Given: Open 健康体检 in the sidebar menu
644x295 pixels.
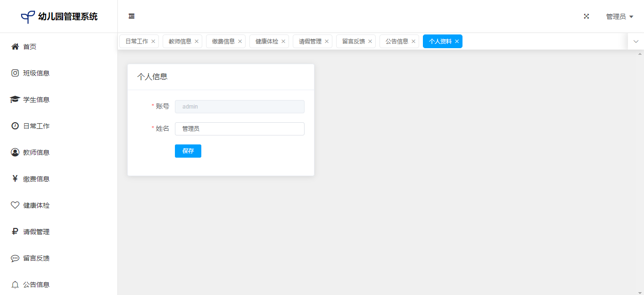Looking at the screenshot, I should (x=58, y=205).
